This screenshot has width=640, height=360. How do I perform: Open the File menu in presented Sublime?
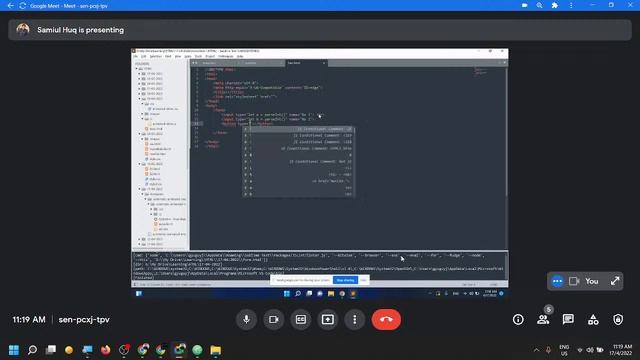point(136,56)
